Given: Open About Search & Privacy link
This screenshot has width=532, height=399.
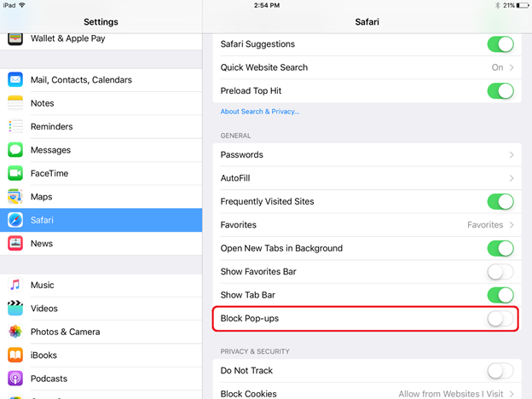Looking at the screenshot, I should (260, 112).
